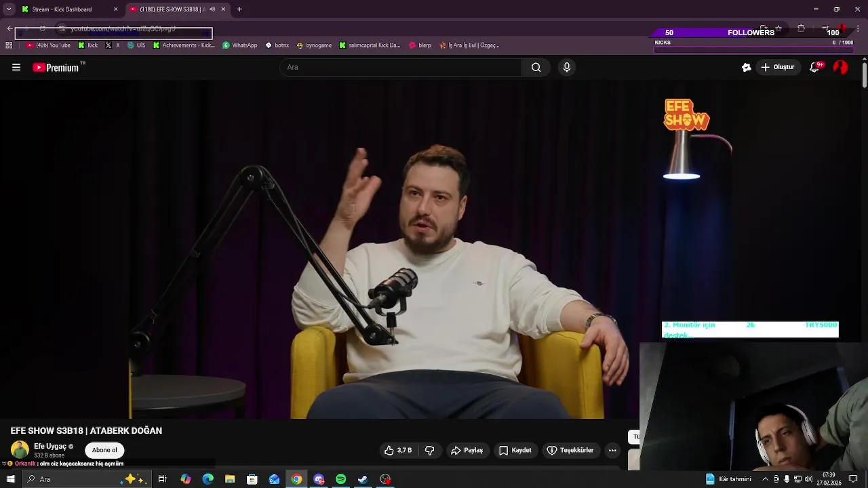Screen dimensions: 868x488
Task: Open File Explorer from taskbar
Action: pos(230,479)
